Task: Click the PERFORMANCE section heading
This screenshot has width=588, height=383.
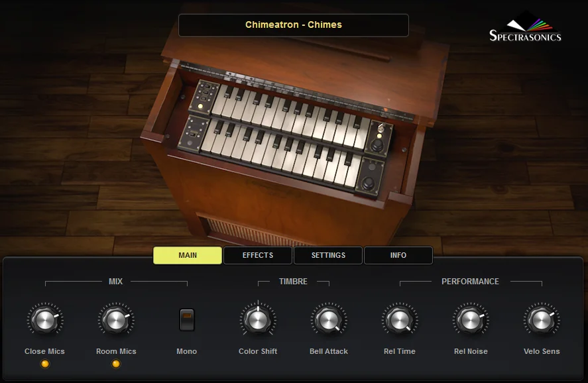Action: point(470,282)
